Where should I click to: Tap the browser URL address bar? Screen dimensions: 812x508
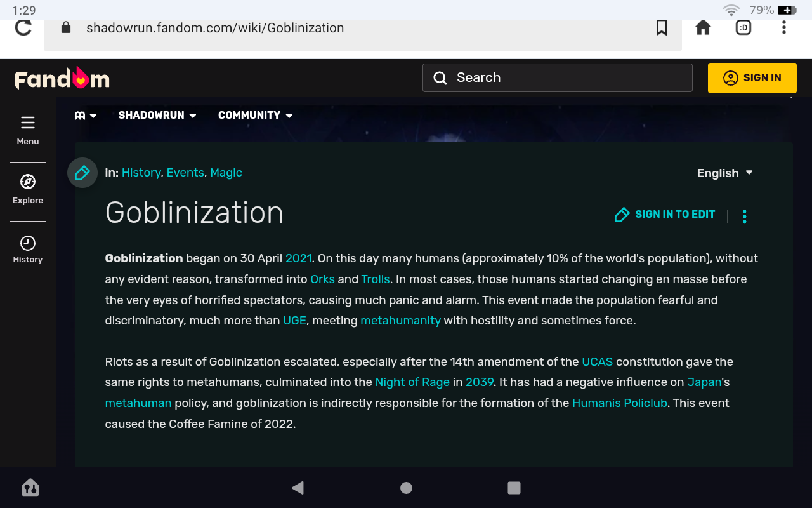coord(363,28)
